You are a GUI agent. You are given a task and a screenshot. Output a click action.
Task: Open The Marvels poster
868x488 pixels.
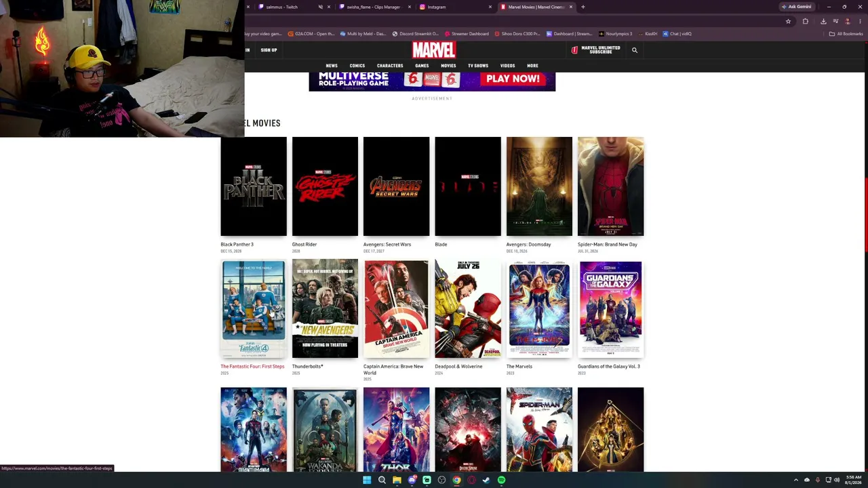(x=539, y=308)
